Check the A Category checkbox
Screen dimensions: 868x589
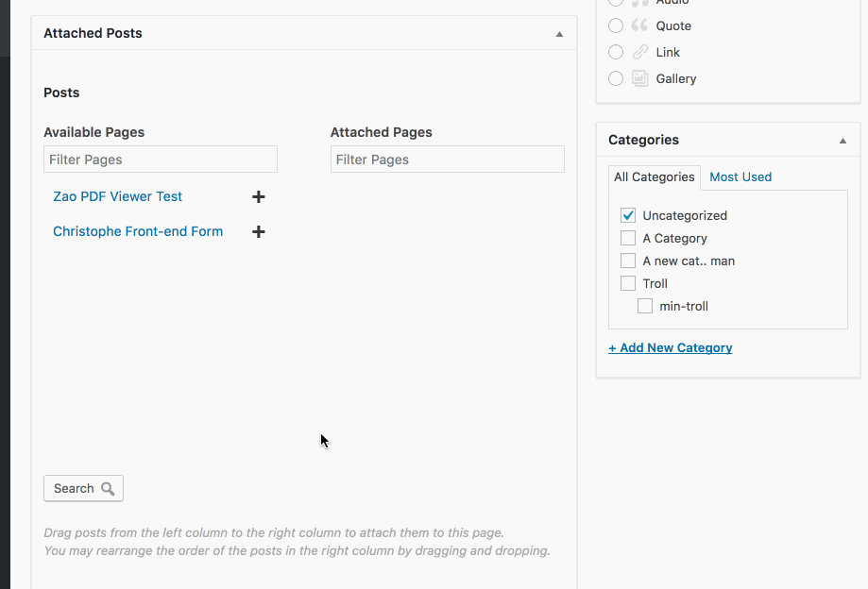tap(628, 238)
